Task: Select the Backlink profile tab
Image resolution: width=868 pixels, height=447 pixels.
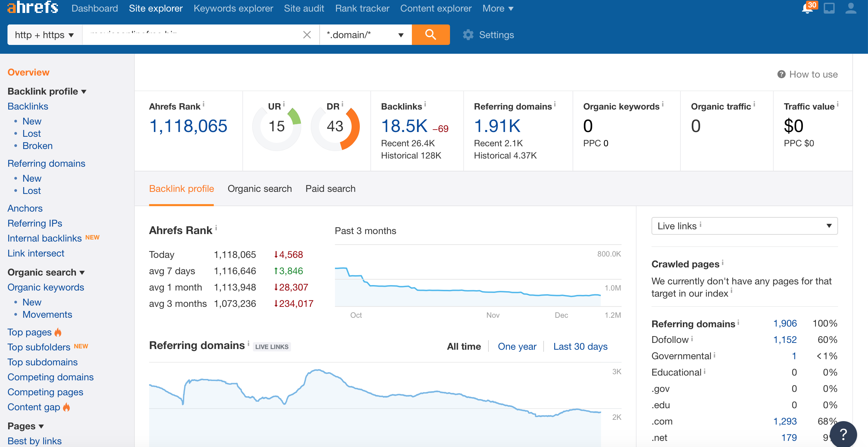Action: coord(181,188)
